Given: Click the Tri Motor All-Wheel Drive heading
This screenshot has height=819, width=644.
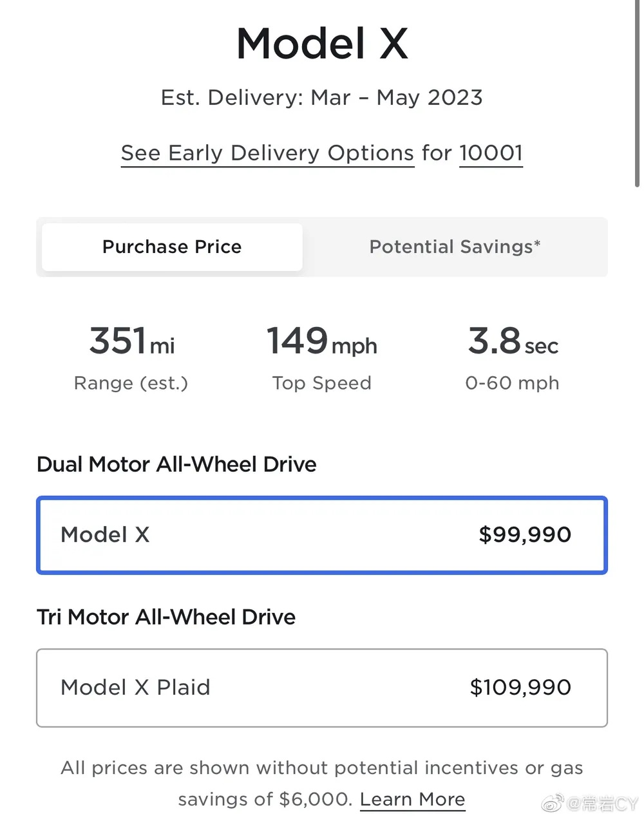Looking at the screenshot, I should pyautogui.click(x=166, y=617).
